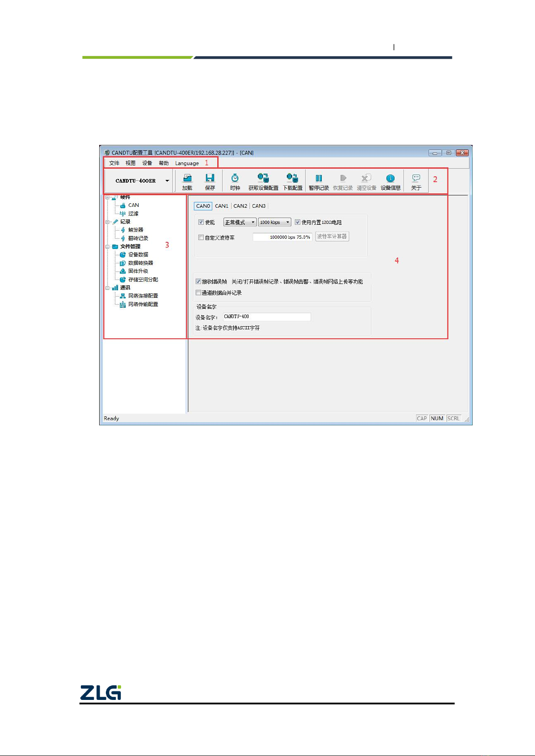This screenshot has height=756, width=535.
Task: Switch to the CAN1 tab
Action: pos(222,206)
